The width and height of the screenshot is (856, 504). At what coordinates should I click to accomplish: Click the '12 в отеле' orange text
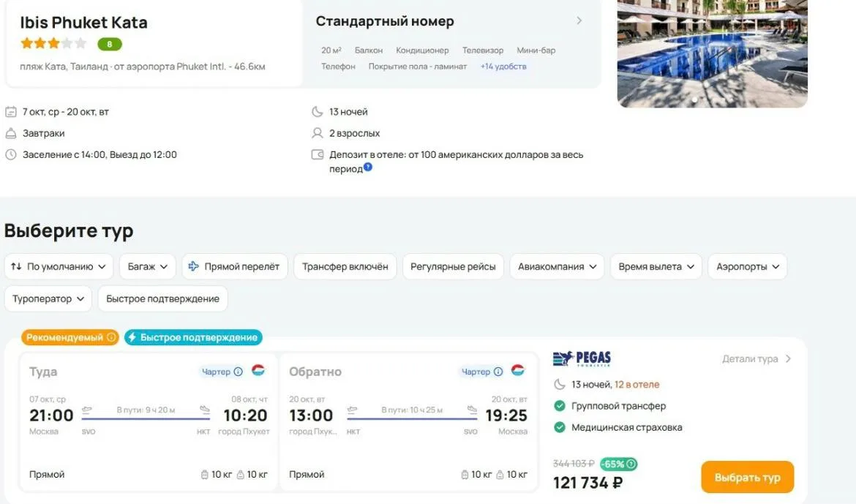637,385
